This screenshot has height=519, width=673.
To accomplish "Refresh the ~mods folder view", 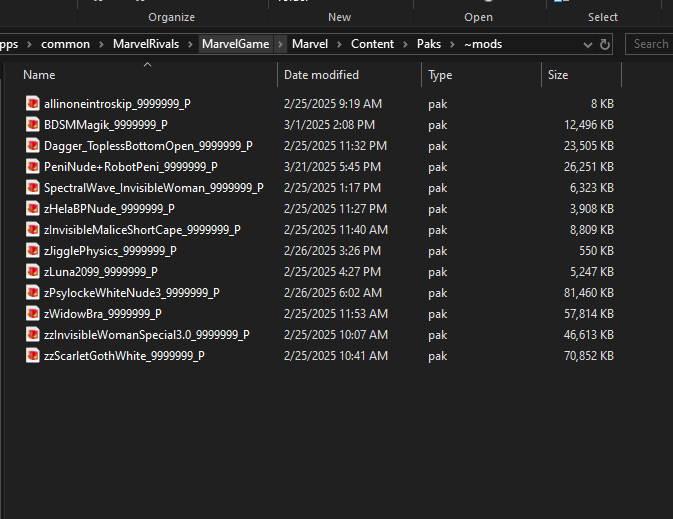I will (605, 44).
